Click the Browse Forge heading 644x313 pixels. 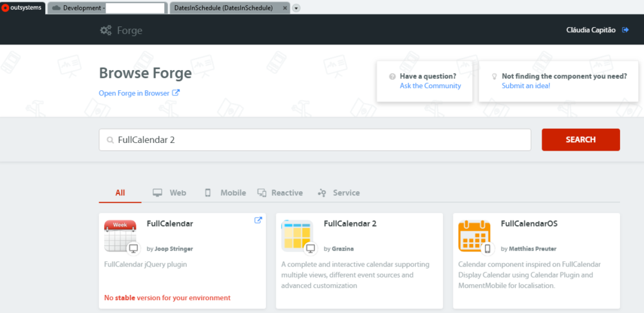[x=146, y=73]
